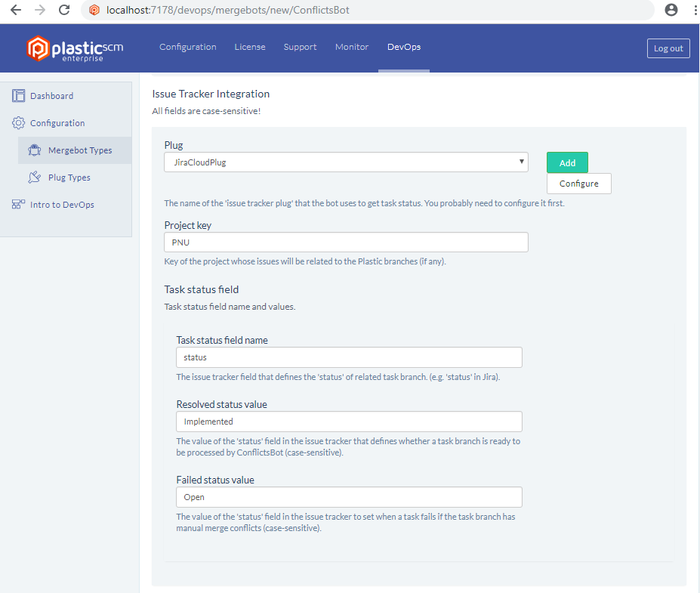
Task: Open the browser three-dot menu
Action: click(695, 10)
